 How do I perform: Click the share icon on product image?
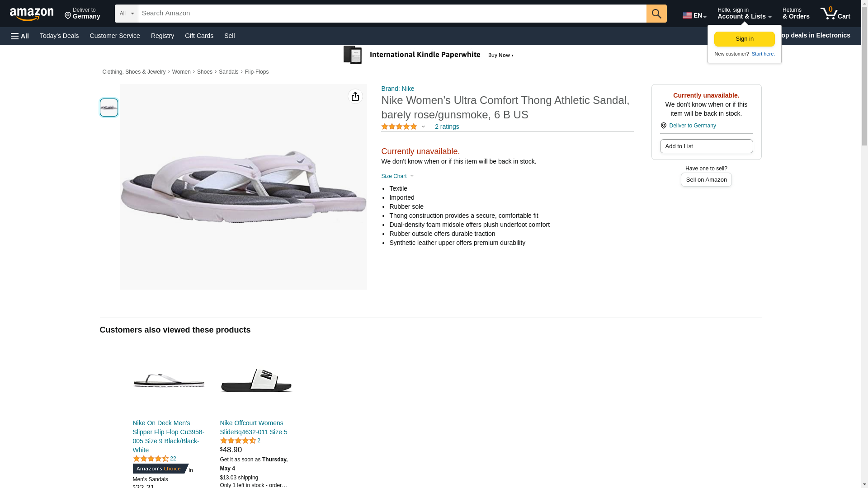pyautogui.click(x=355, y=96)
